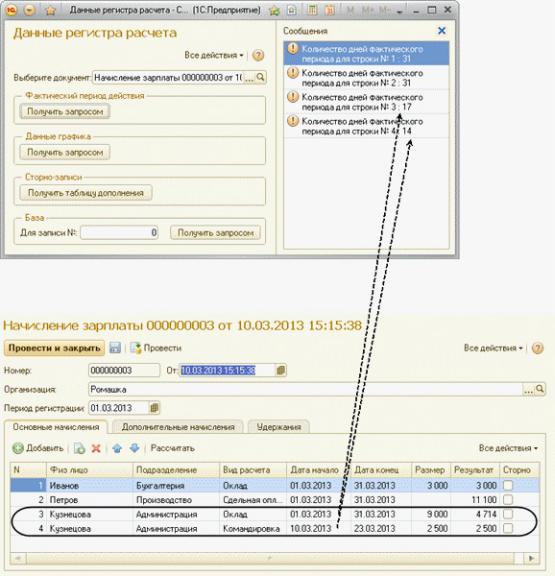This screenshot has height=576, width=555.
Task: Click the 'Физ лицо' column header
Action: 89,470
